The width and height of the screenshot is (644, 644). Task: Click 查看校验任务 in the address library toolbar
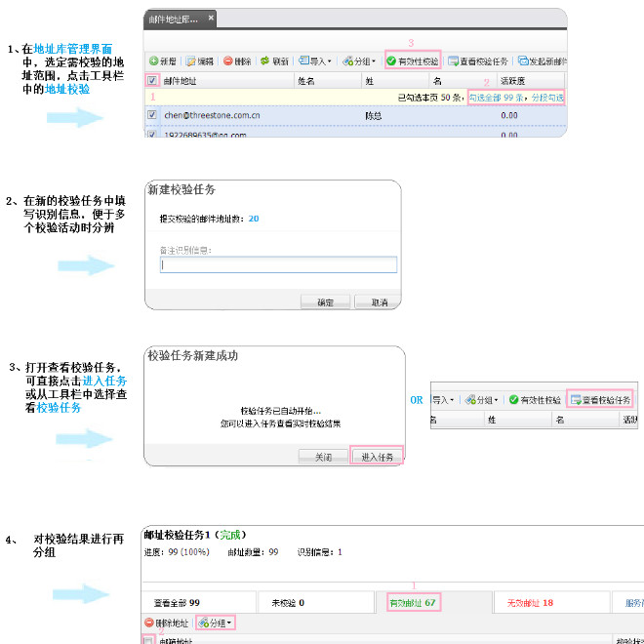[x=478, y=61]
